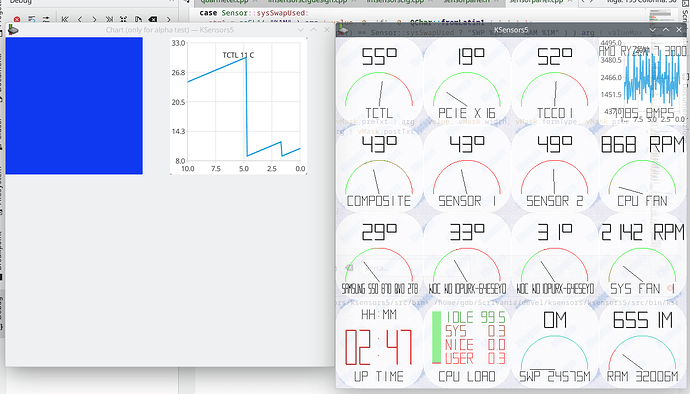Select the COMPOSITE 43° gauge
The image size is (690, 394).
pyautogui.click(x=379, y=170)
